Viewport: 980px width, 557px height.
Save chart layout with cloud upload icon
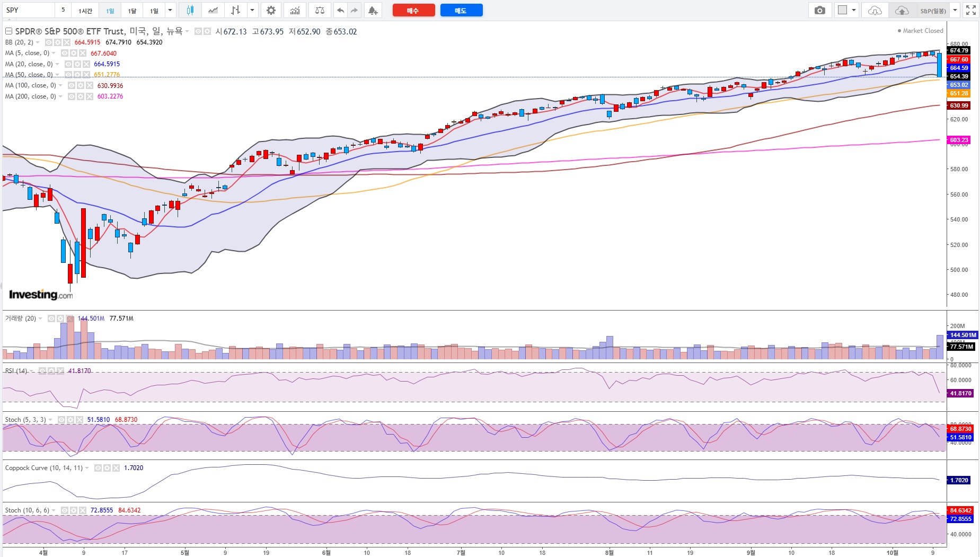[x=902, y=10]
